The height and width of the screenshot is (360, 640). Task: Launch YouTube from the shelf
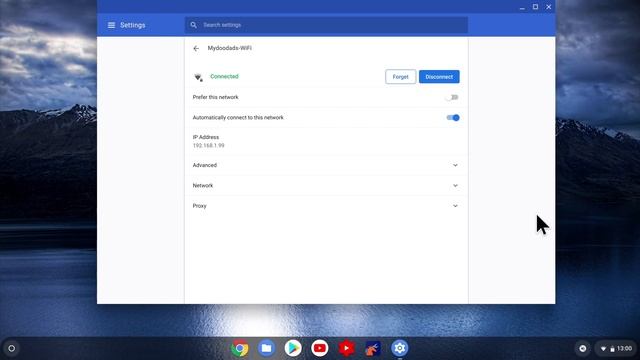[320, 348]
